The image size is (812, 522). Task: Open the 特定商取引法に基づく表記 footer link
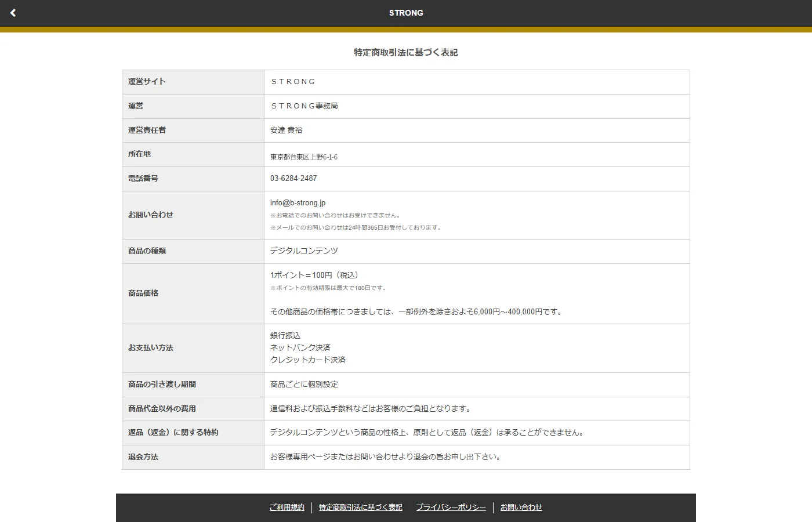coord(360,507)
